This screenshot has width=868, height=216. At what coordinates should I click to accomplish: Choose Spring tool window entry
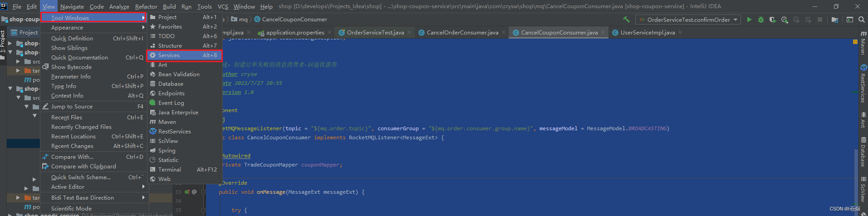tap(184, 151)
